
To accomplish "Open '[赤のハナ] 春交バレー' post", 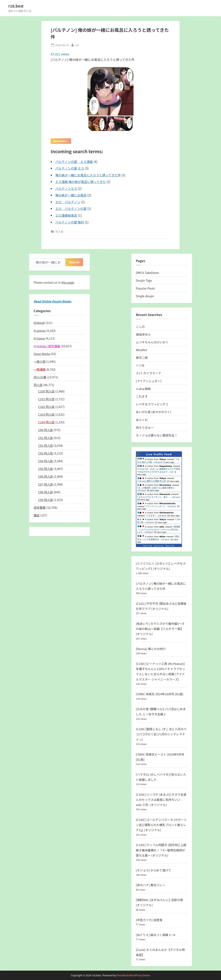I will tap(150, 885).
